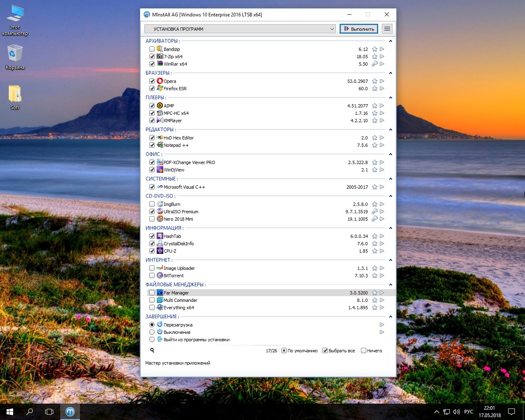Collapse the ИНФОРМАЦИЯ section
This screenshot has width=525, height=420.
point(390,228)
